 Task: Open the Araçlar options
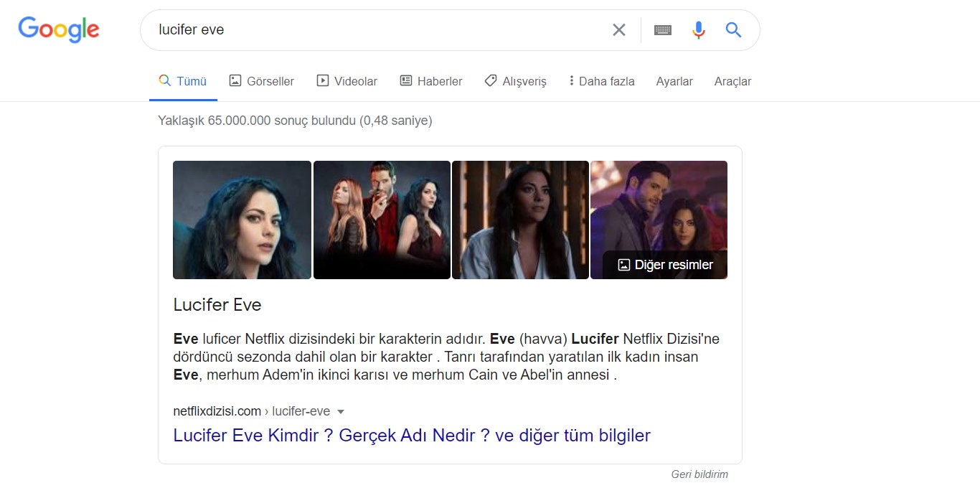[x=732, y=81]
